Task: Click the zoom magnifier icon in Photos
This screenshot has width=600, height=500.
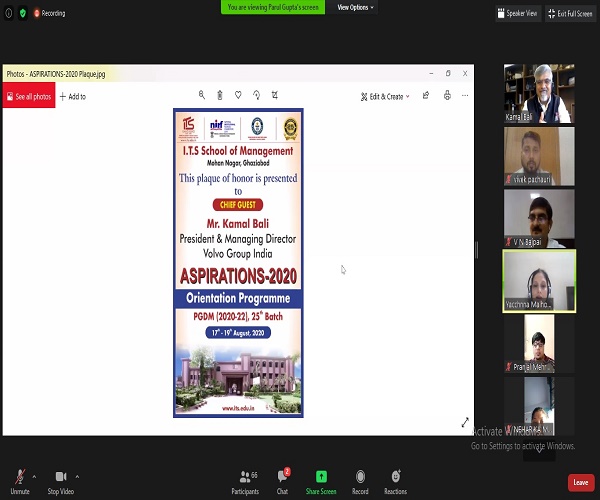Action: (202, 95)
